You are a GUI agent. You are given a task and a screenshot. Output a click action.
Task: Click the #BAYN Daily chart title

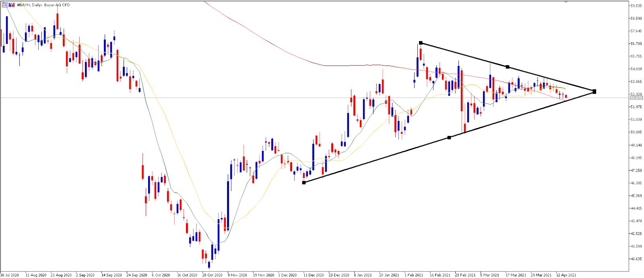point(43,5)
